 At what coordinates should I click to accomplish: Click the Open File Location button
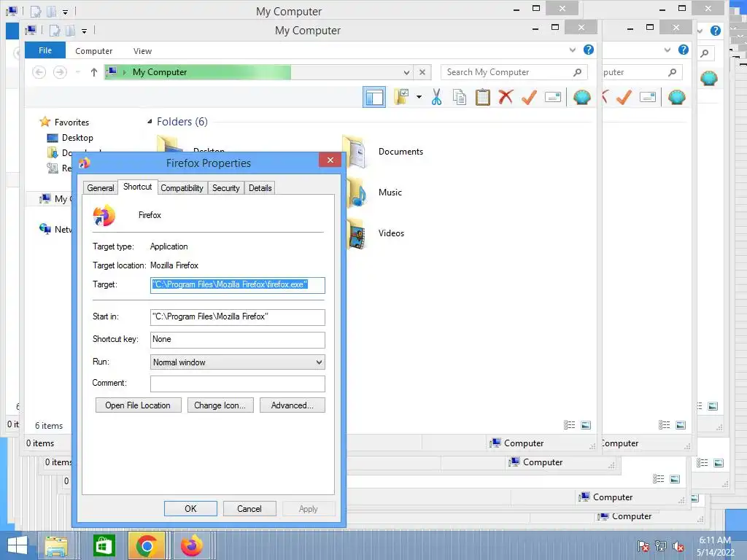click(x=138, y=405)
